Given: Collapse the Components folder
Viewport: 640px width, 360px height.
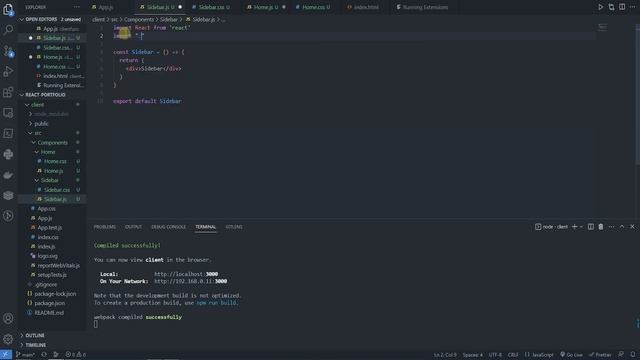Looking at the screenshot, I should pos(52,142).
